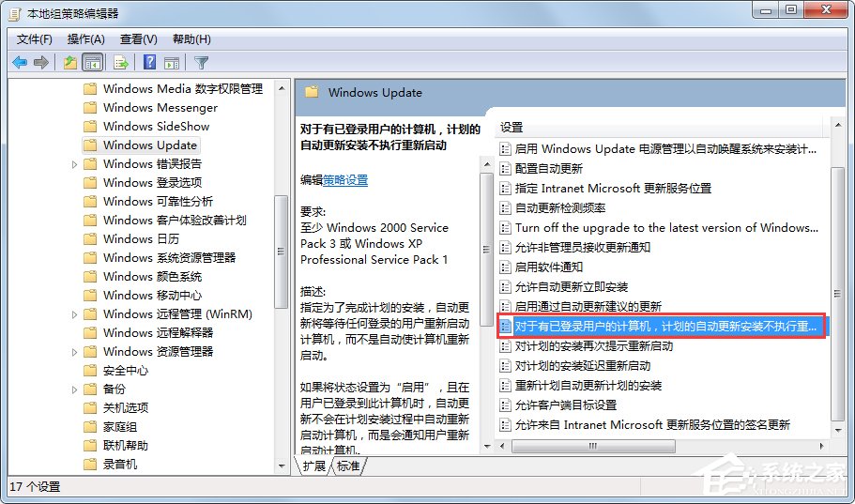Click tree pane scroll-up arrow

coord(282,88)
